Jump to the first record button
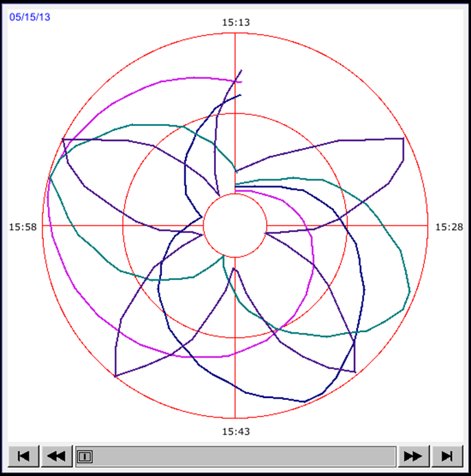The width and height of the screenshot is (471, 476). (x=23, y=456)
